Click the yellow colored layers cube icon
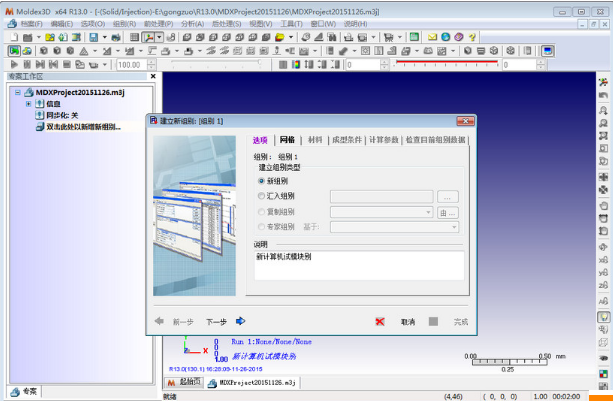The height and width of the screenshot is (401, 613). (280, 37)
